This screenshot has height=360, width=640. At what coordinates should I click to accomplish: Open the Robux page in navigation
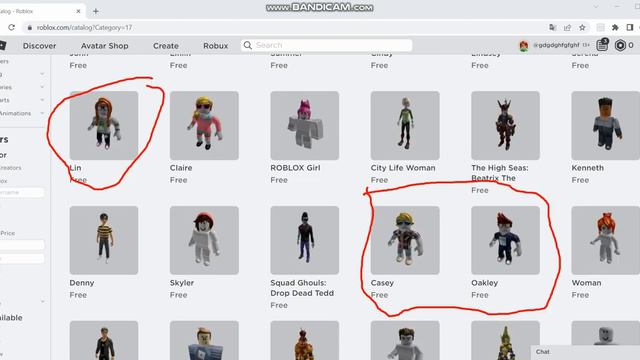[216, 46]
